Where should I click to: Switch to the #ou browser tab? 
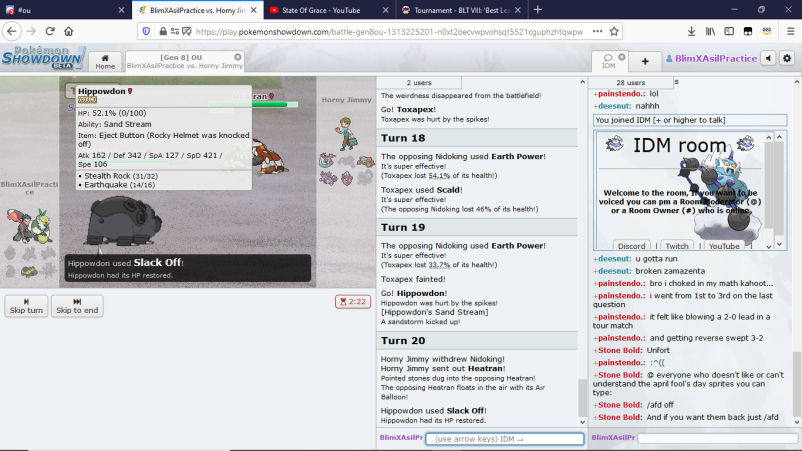coord(65,10)
